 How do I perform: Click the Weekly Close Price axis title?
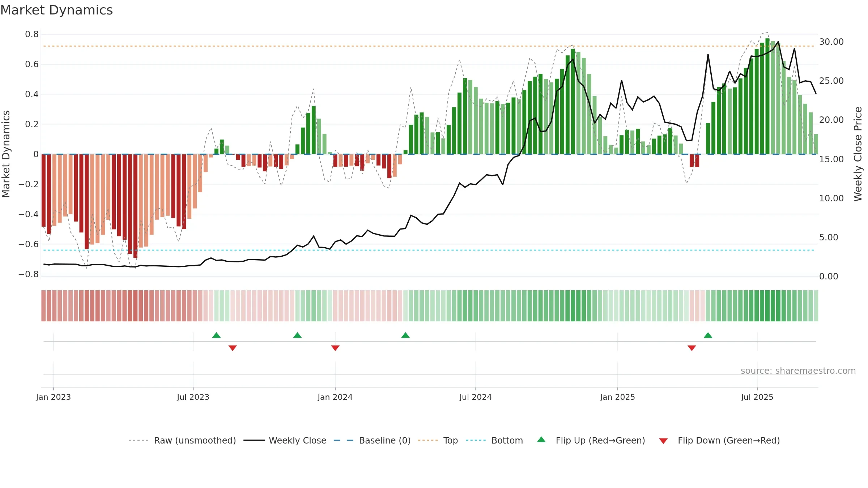click(x=858, y=154)
